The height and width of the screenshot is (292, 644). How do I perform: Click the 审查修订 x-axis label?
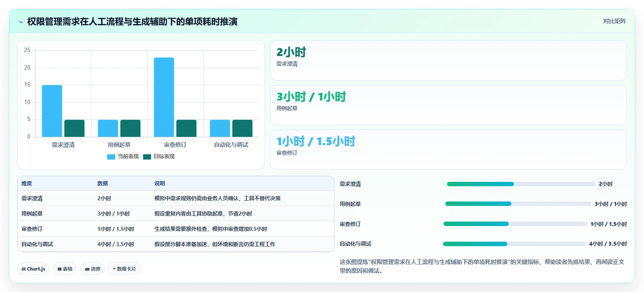pyautogui.click(x=175, y=145)
